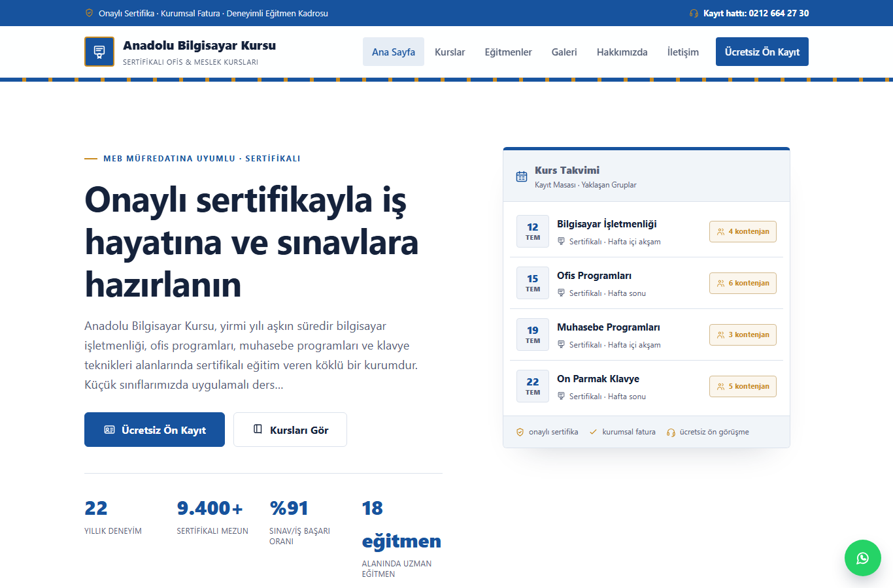This screenshot has height=588, width=893.
Task: Click the Kursları Gör button
Action: (x=290, y=429)
